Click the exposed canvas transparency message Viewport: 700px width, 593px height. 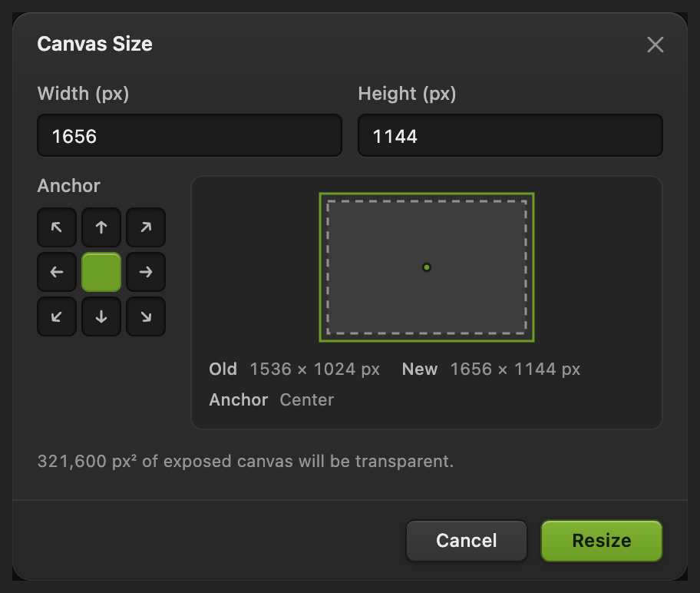click(x=246, y=461)
